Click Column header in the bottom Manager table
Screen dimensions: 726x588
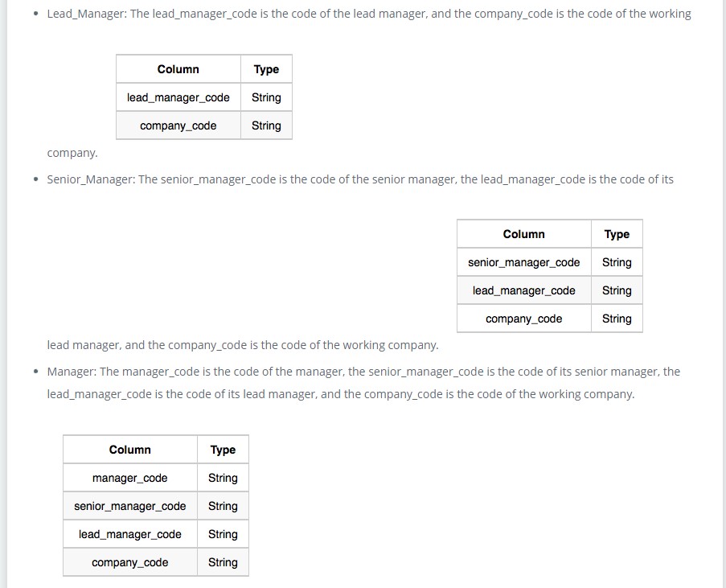click(129, 450)
